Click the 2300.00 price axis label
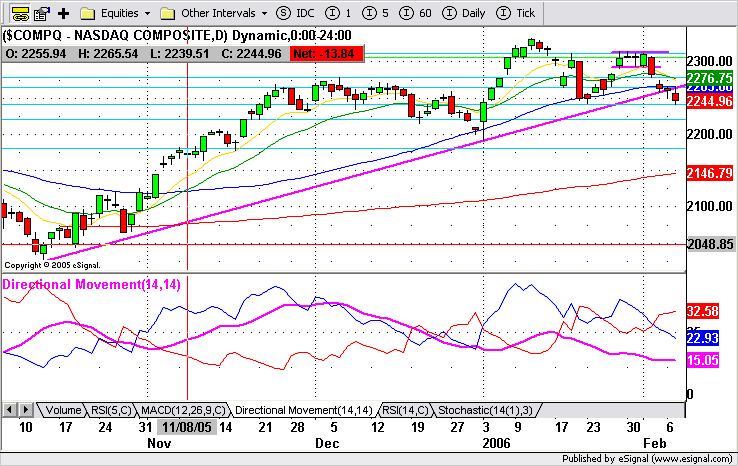 710,61
